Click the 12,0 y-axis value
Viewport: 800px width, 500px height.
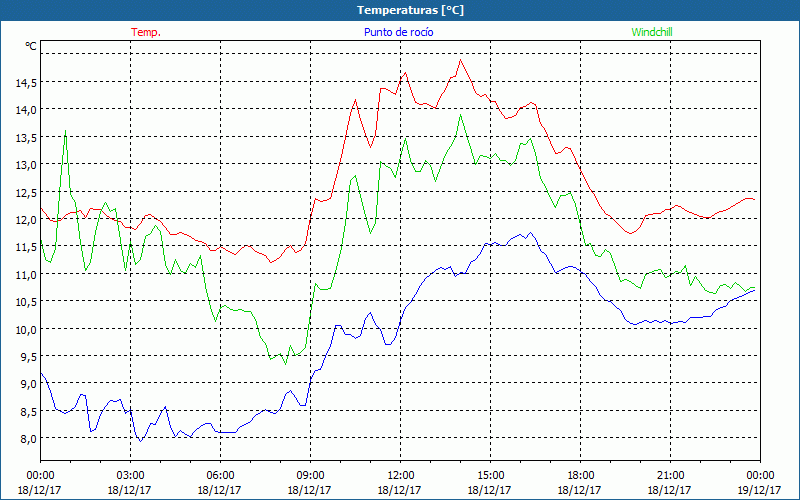[x=26, y=219]
